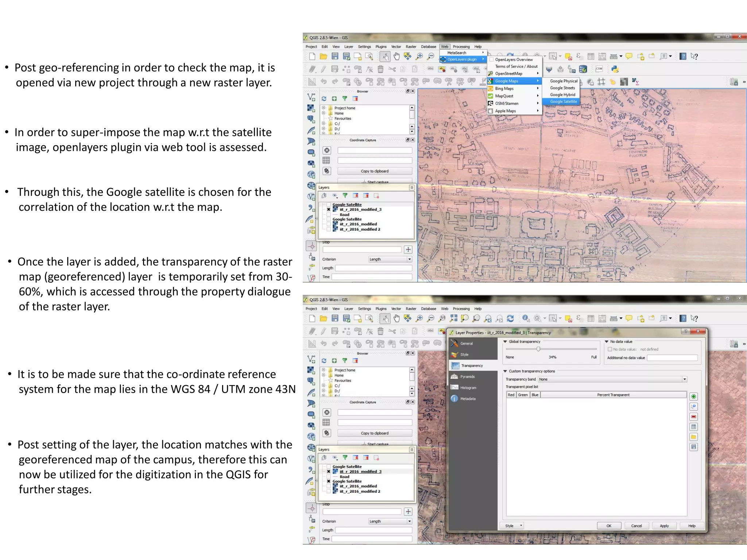Click Zoom to Native Resolution 1:1 icon in lower window
The height and width of the screenshot is (560, 747).
(x=442, y=318)
